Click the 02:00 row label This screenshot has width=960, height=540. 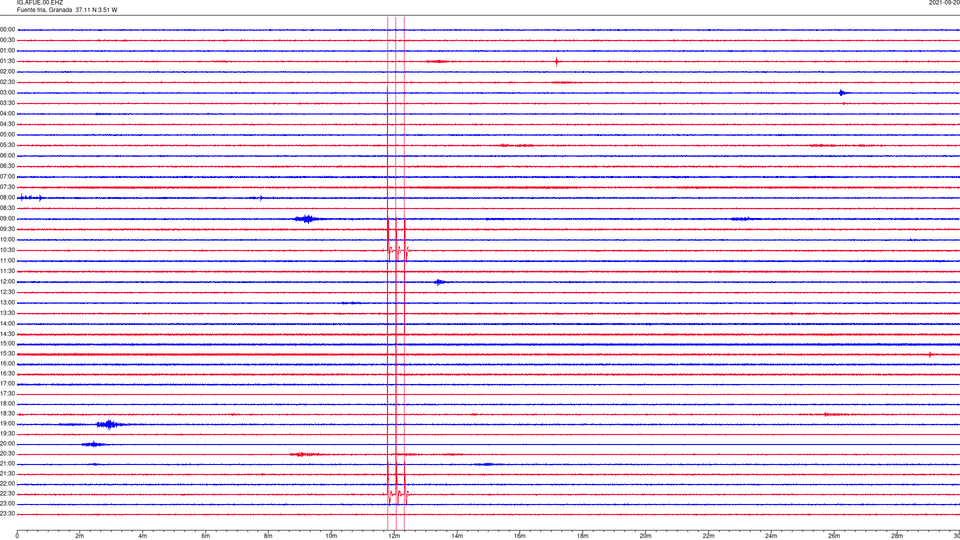click(7, 72)
